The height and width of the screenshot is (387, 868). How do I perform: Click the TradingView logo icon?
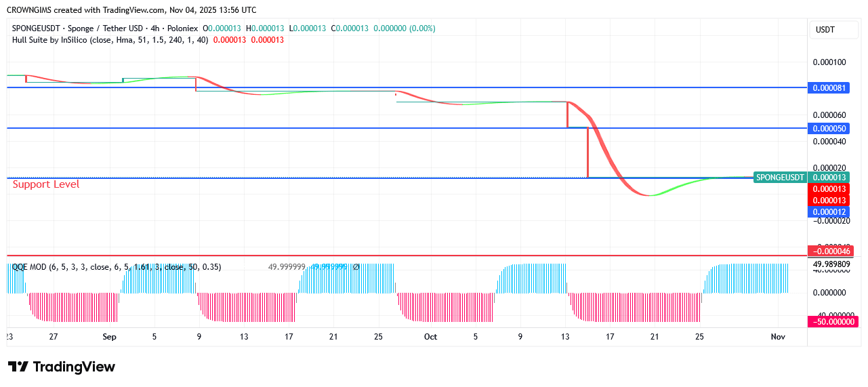pos(18,367)
